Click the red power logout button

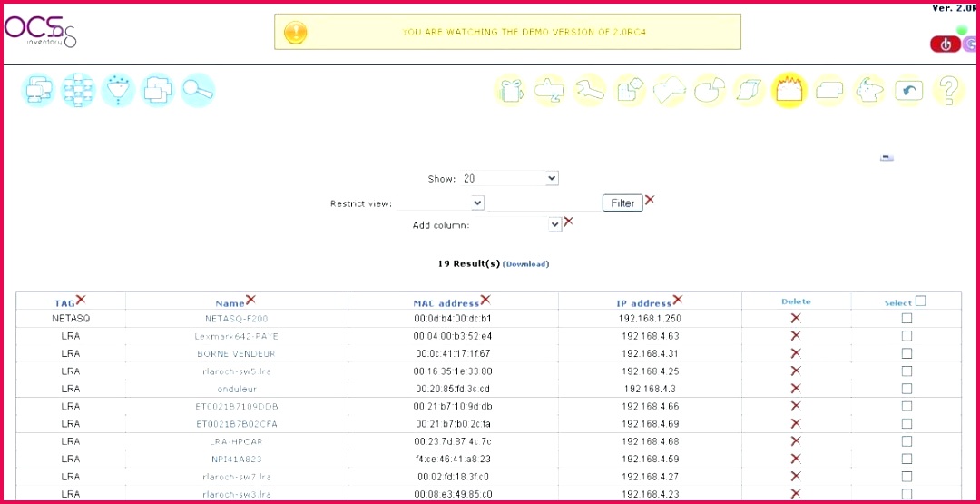pyautogui.click(x=946, y=44)
